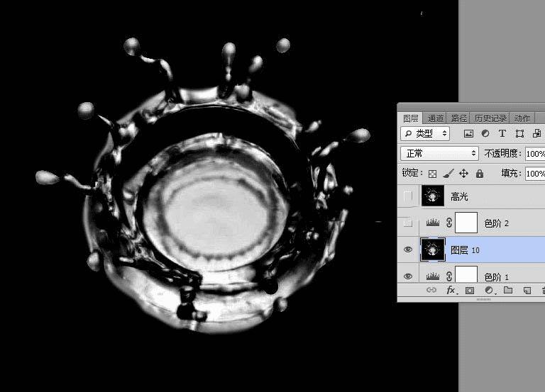
Task: Lock transparent pixels checkerboard icon
Action: coord(432,174)
